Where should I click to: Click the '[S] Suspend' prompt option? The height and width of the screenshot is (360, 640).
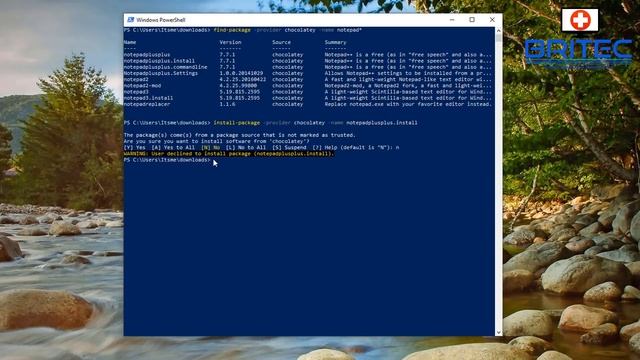click(289, 147)
